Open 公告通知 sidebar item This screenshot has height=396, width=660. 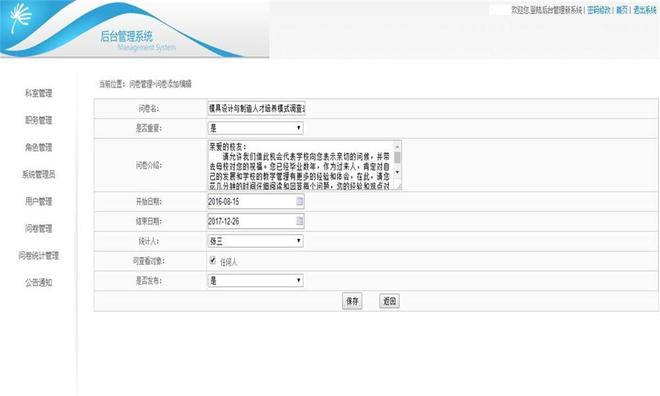click(x=39, y=282)
